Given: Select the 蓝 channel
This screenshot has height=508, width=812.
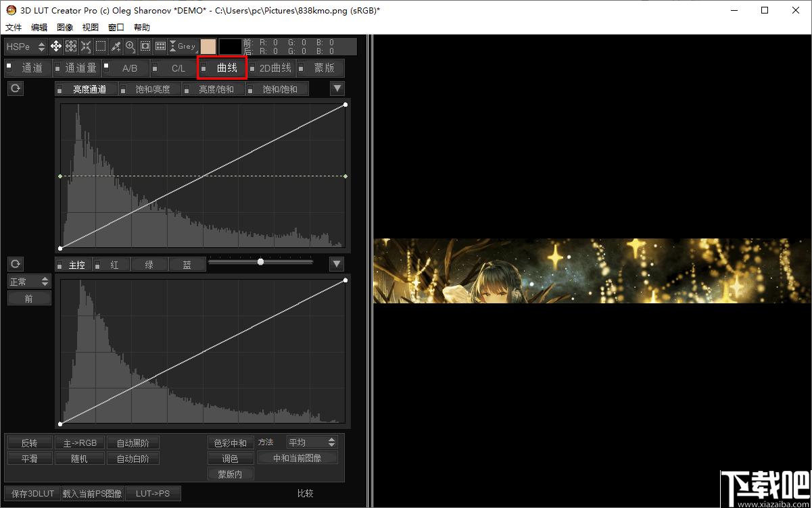Looking at the screenshot, I should [187, 265].
